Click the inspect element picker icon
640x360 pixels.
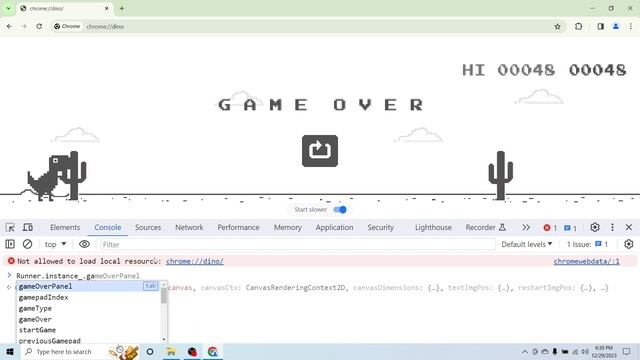pyautogui.click(x=10, y=227)
